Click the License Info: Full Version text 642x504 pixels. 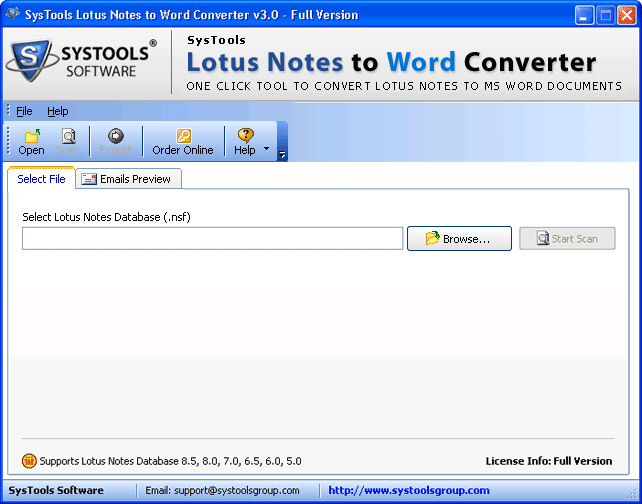(x=549, y=461)
